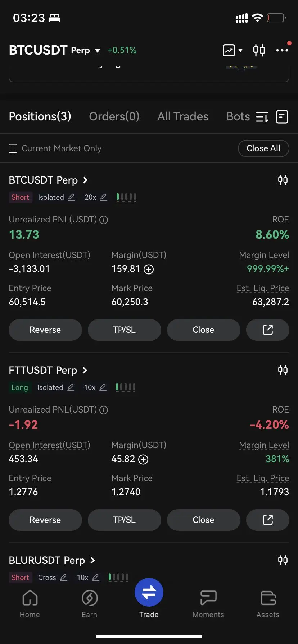The height and width of the screenshot is (644, 298).
Task: Tap the order history document icon
Action: pyautogui.click(x=282, y=117)
